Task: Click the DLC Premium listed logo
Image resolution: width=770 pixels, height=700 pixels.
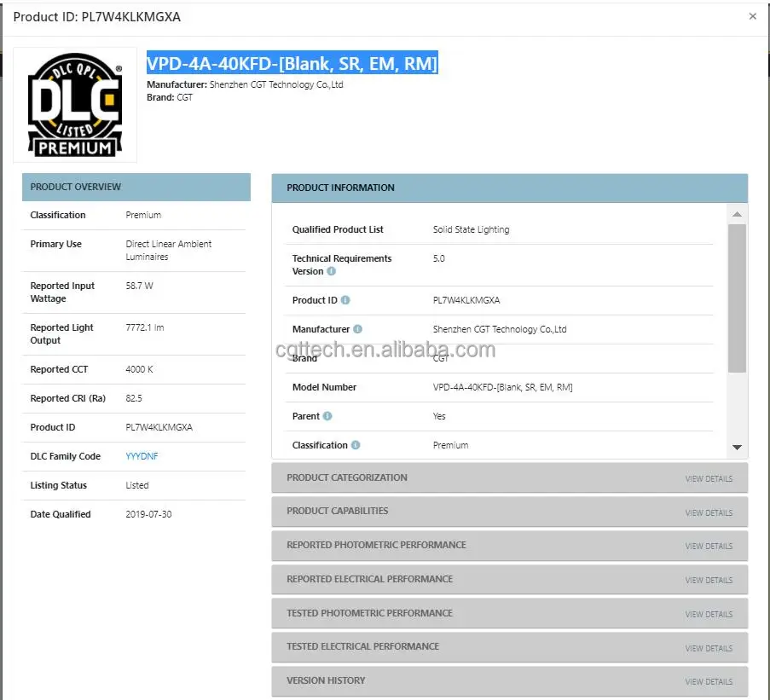Action: [75, 105]
